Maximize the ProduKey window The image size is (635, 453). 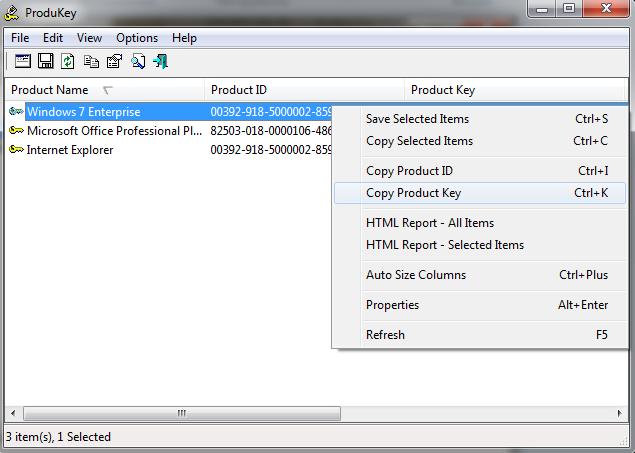(x=569, y=9)
